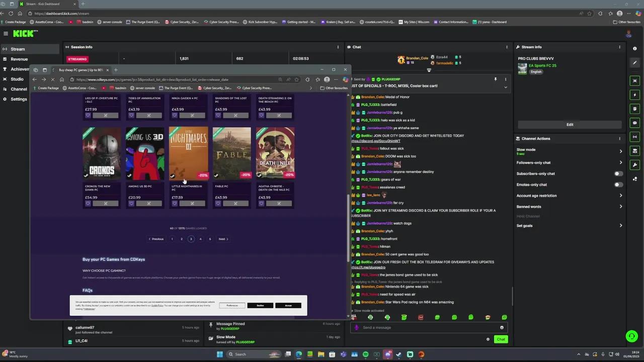The image size is (644, 362).
Task: Go to Next page of games
Action: [x=223, y=239]
